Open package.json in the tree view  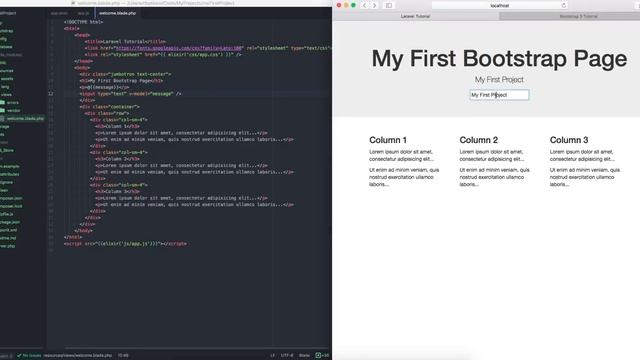click(x=10, y=222)
